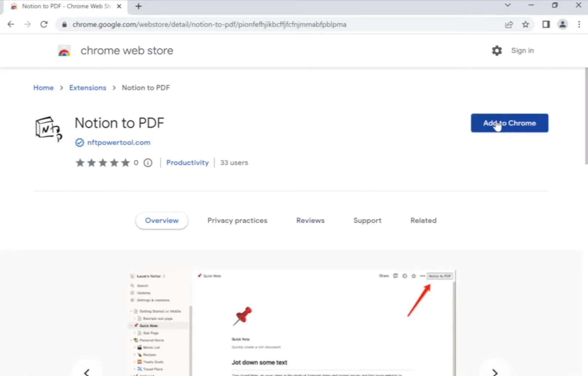Click the verified publisher badge icon

click(x=79, y=143)
